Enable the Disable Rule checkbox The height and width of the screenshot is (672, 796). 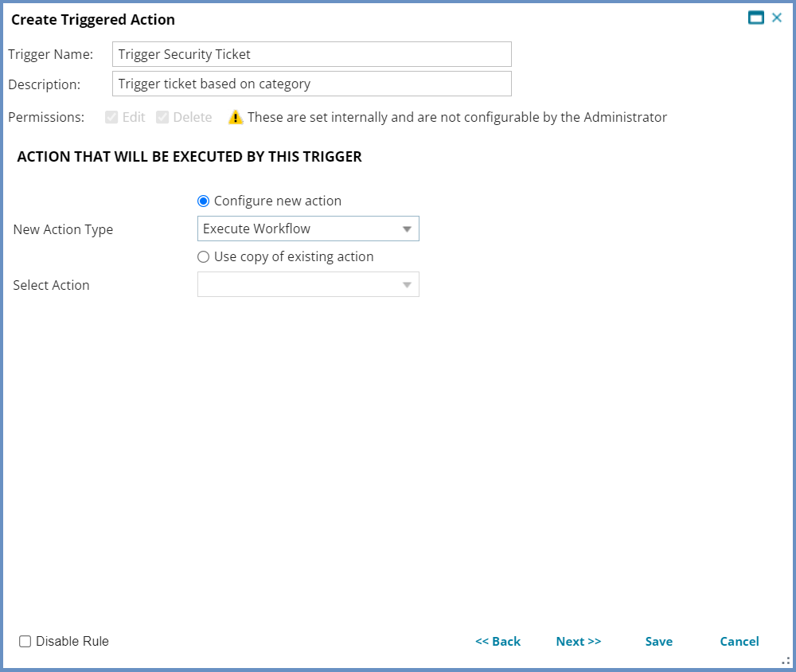pos(25,642)
